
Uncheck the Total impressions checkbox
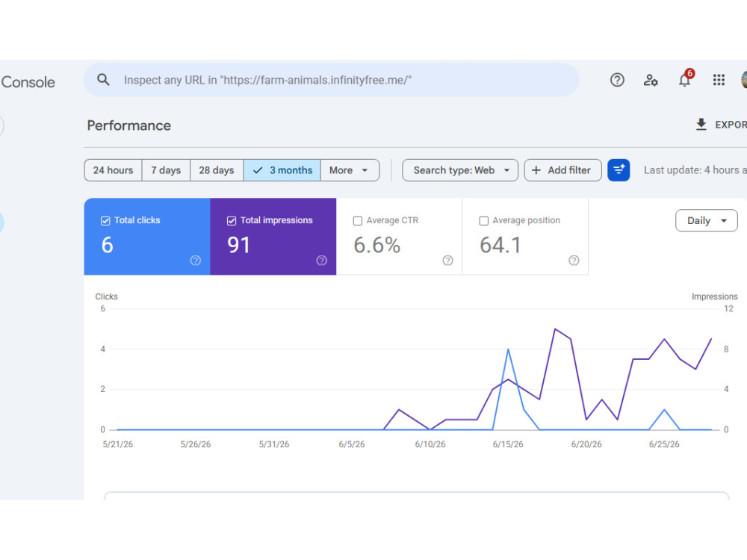click(232, 220)
